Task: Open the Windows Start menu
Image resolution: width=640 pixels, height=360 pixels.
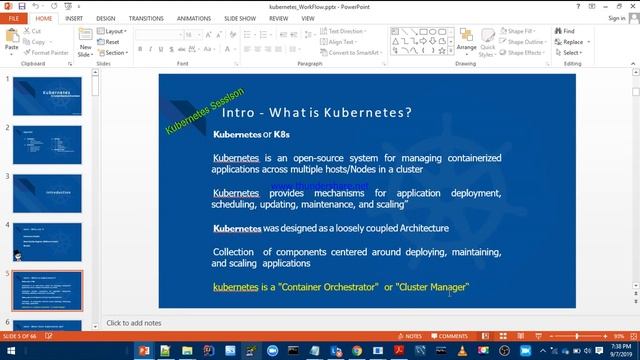Action: [11, 351]
